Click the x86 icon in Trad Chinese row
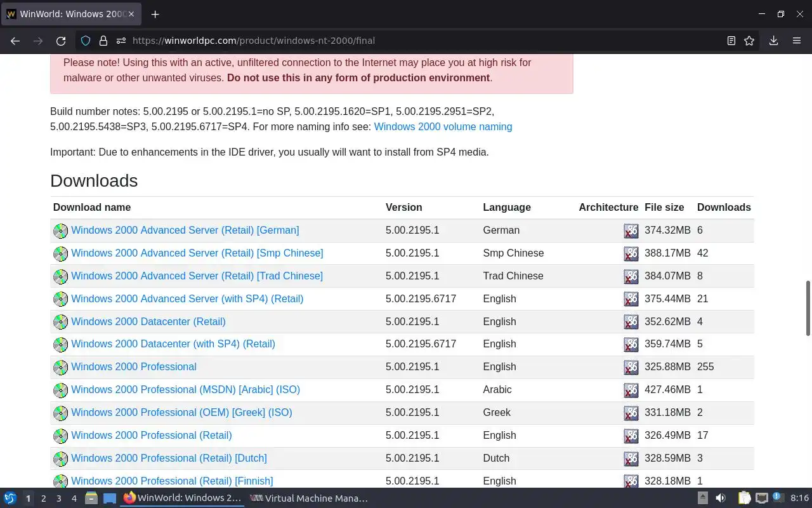812x508 pixels. pyautogui.click(x=631, y=276)
